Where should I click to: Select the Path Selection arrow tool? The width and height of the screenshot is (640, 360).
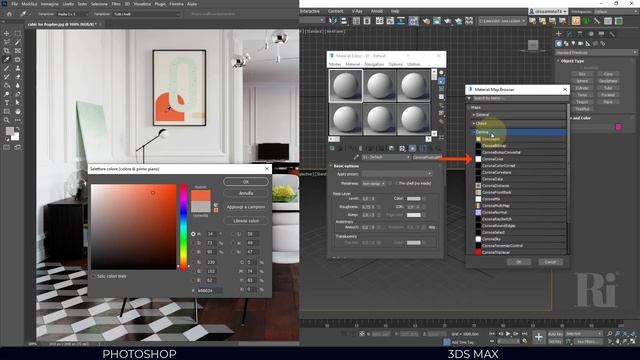click(18, 103)
